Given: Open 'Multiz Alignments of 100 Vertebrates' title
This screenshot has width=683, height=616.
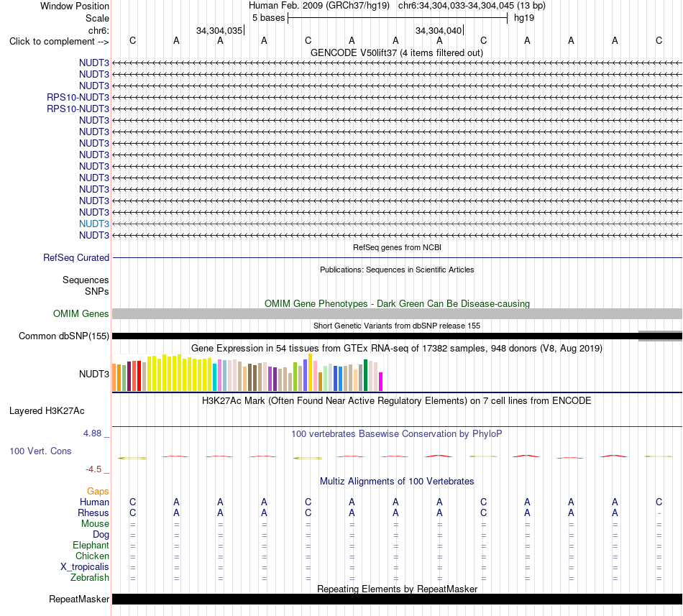Looking at the screenshot, I should click(x=397, y=481).
